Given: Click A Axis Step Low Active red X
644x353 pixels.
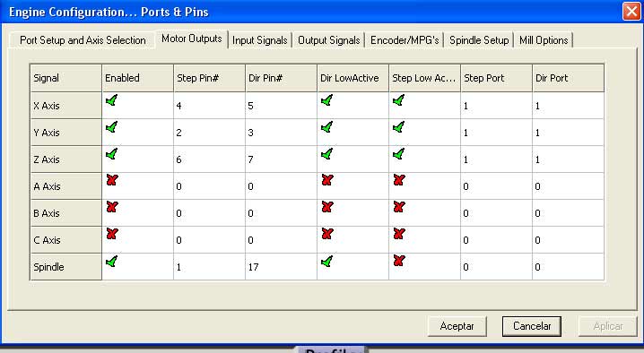Looking at the screenshot, I should (399, 180).
